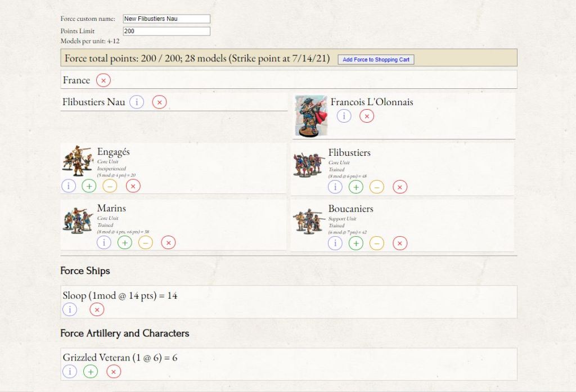Delete the Flibustiers Nau force selection
The width and height of the screenshot is (576, 392).
click(159, 102)
